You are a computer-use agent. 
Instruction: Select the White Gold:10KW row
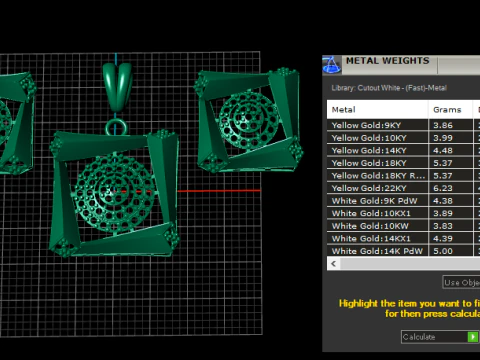coord(403,226)
